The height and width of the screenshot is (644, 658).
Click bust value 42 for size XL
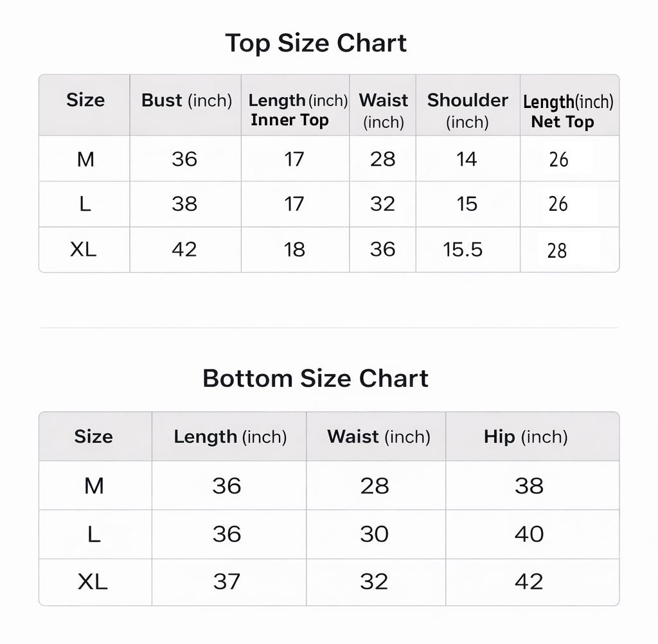pos(184,249)
